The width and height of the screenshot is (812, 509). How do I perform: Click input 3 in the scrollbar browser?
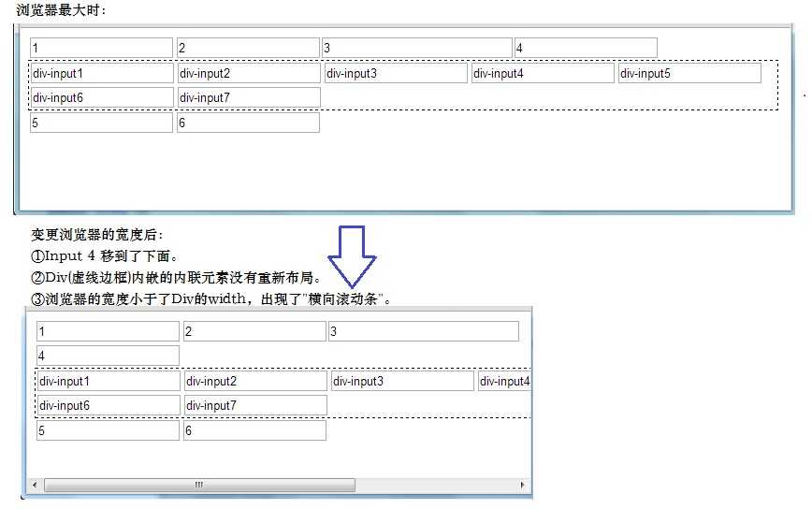click(x=424, y=331)
